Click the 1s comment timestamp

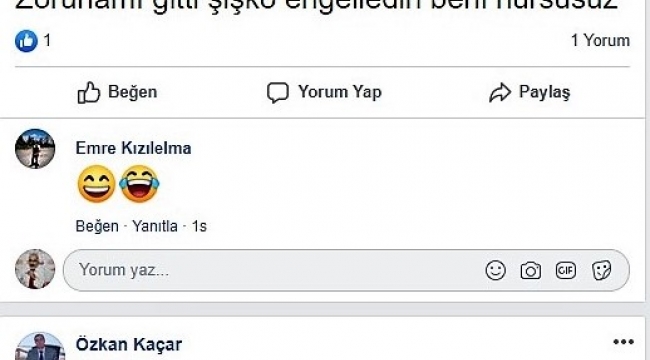tap(199, 226)
